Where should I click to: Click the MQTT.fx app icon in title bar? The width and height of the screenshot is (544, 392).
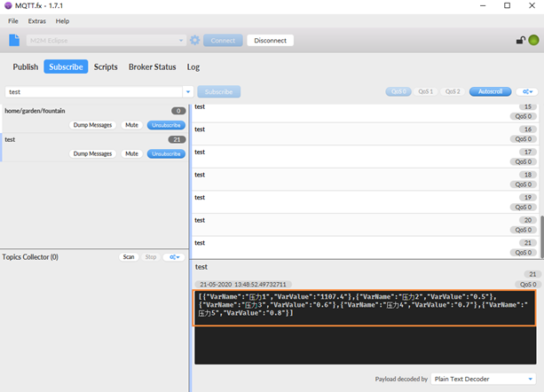click(x=7, y=6)
